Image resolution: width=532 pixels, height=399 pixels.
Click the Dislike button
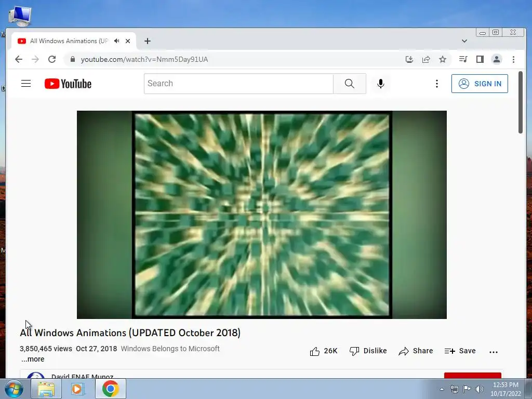[x=368, y=351]
